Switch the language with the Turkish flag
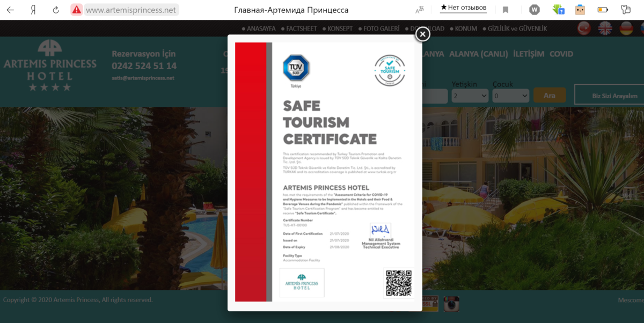Image resolution: width=644 pixels, height=323 pixels. point(584,28)
